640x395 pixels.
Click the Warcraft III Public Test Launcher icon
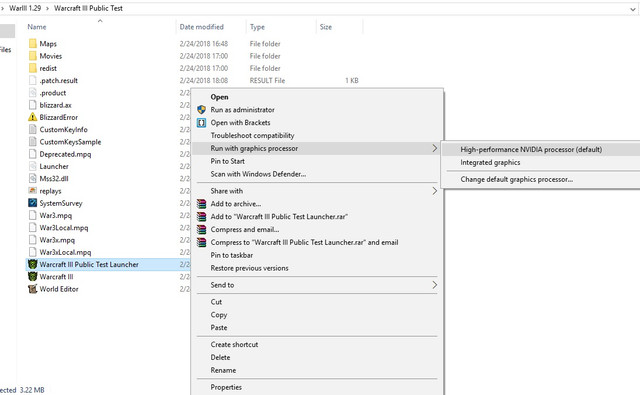point(33,264)
